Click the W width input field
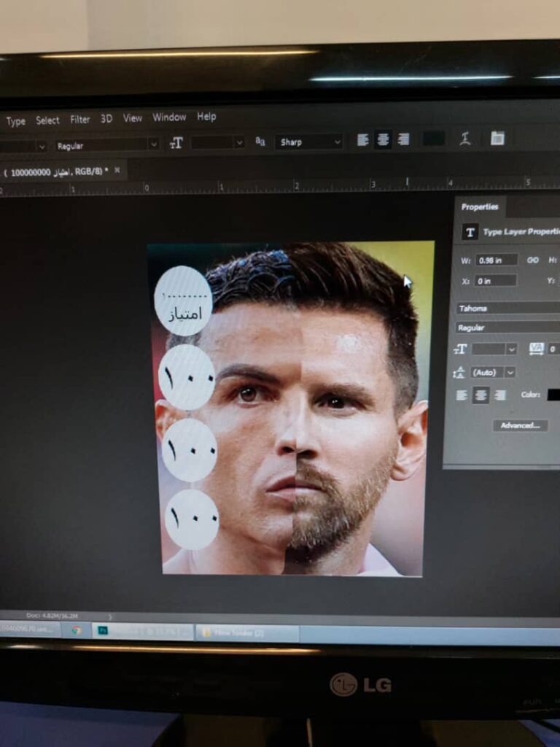 (x=496, y=260)
